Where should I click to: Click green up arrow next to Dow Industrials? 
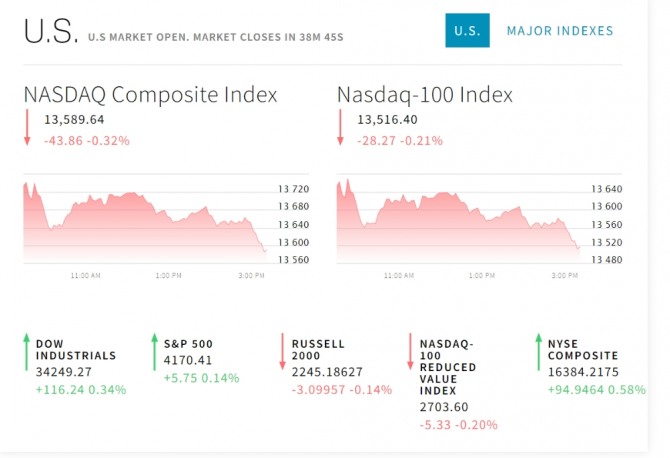(x=26, y=352)
